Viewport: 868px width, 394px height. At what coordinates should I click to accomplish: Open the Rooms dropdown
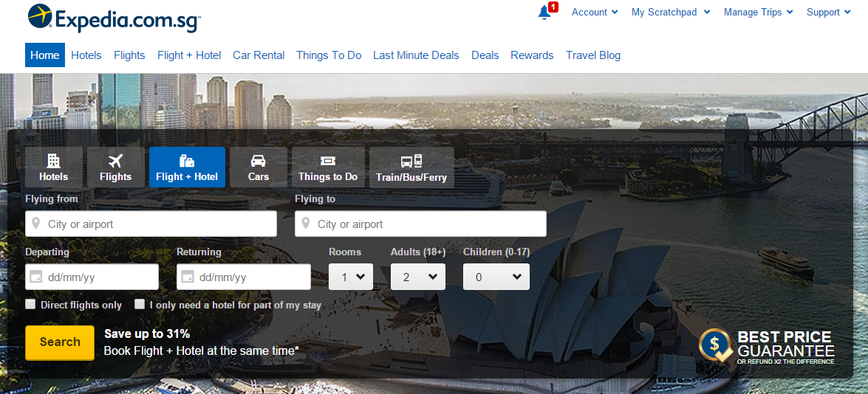[351, 277]
